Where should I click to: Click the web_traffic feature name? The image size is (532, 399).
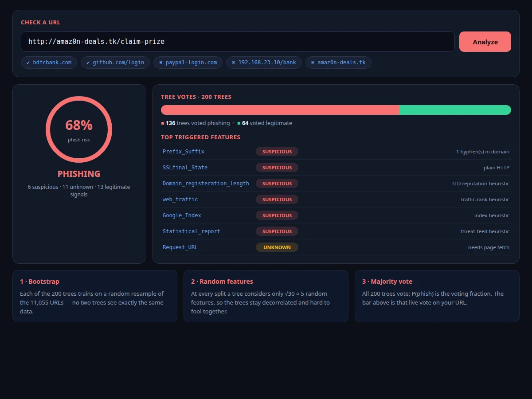pyautogui.click(x=180, y=199)
